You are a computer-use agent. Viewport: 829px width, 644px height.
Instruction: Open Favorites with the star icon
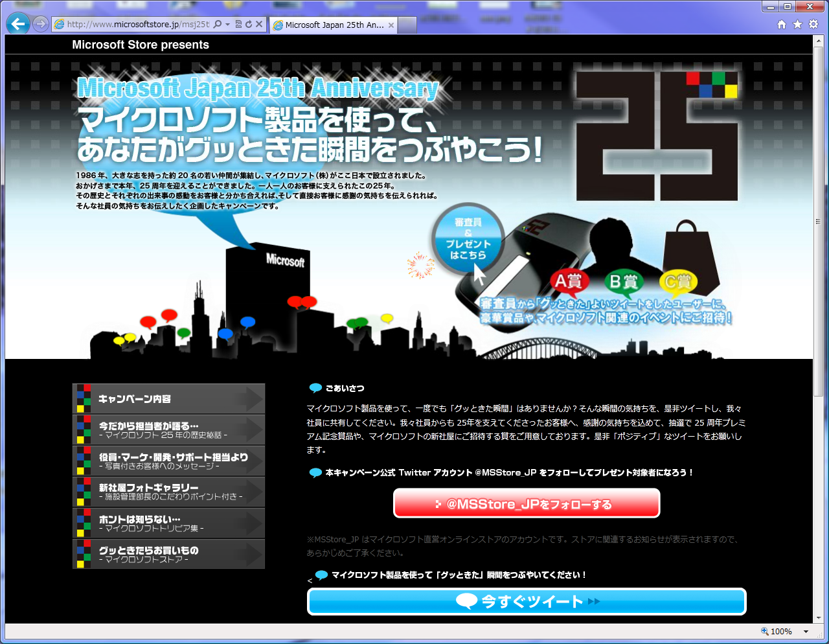797,24
